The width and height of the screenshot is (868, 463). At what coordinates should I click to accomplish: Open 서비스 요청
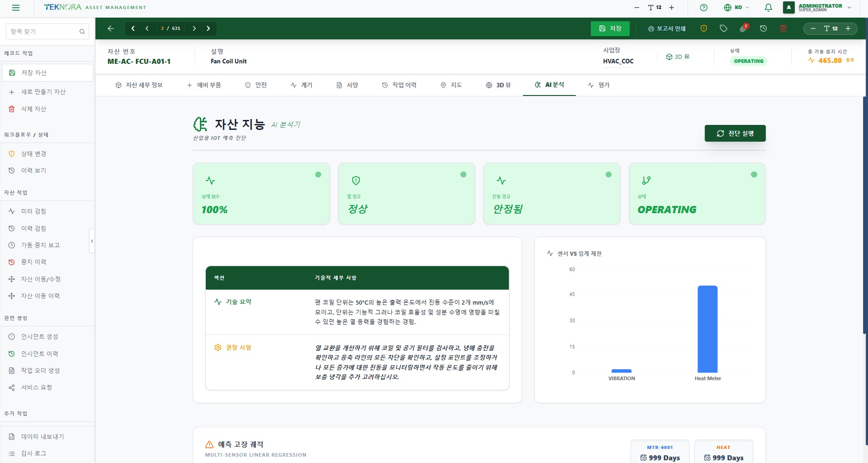pyautogui.click(x=47, y=387)
